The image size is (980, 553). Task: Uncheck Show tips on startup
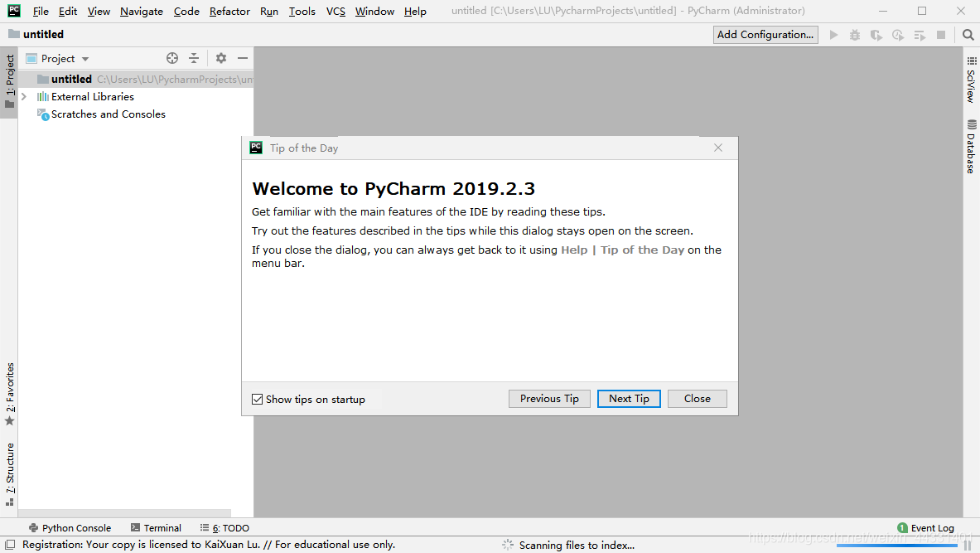[x=257, y=399]
